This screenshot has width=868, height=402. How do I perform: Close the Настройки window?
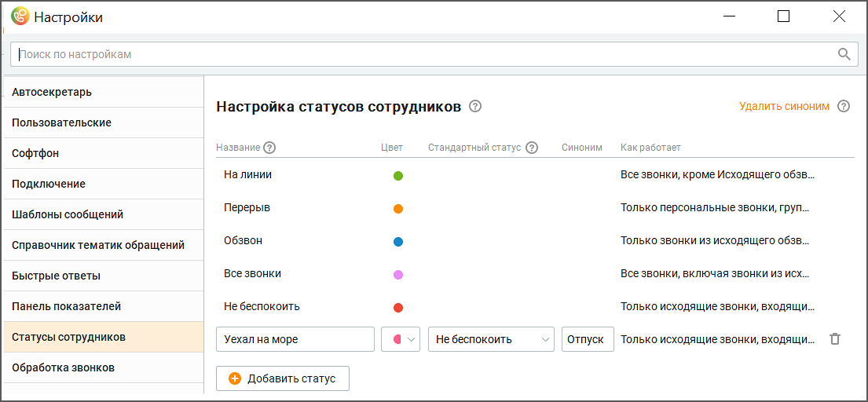tap(839, 16)
